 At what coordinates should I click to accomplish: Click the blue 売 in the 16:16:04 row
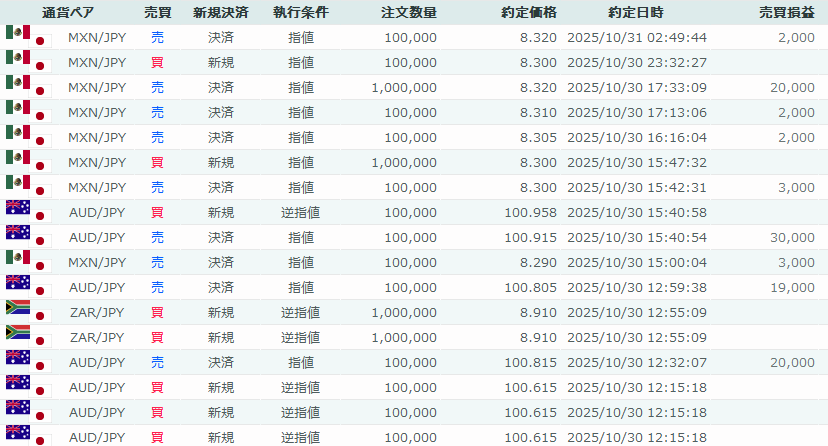click(157, 137)
